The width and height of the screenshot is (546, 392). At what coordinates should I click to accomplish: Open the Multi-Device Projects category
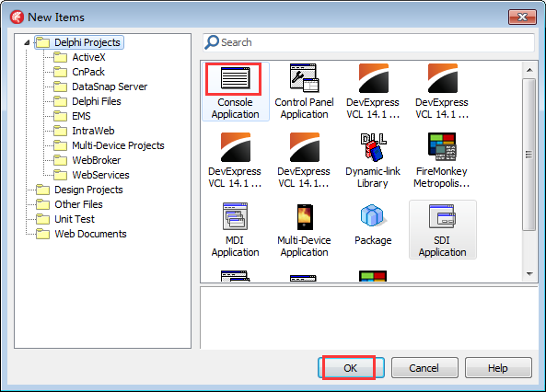pos(109,145)
